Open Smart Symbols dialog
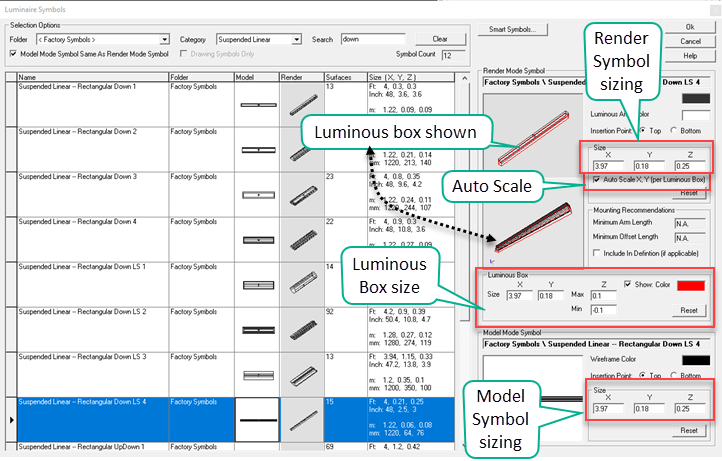 tap(512, 29)
